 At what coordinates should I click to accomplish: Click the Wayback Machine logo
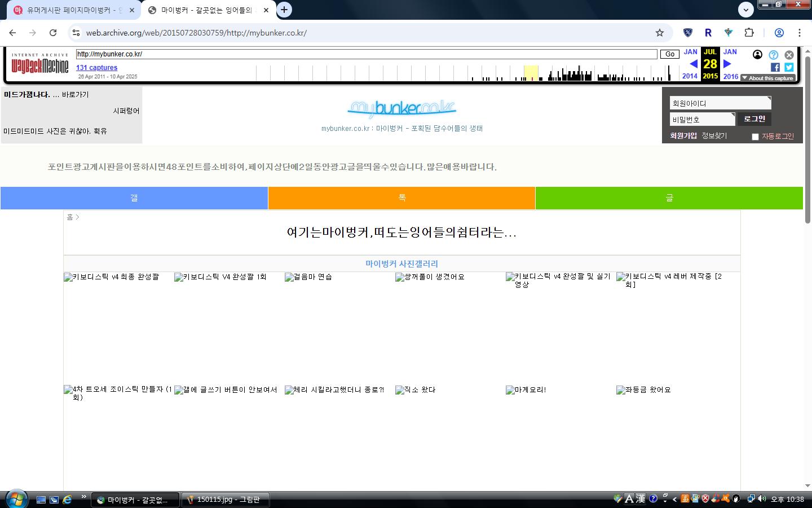click(x=40, y=65)
